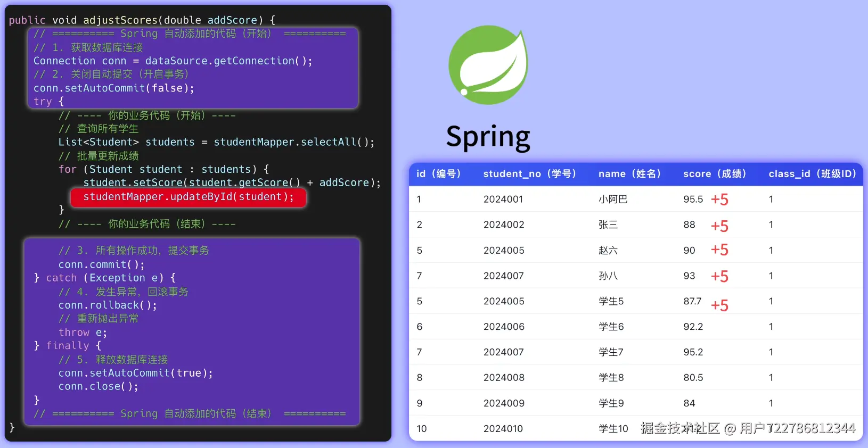
Task: Click the comment "// 1. 获取数据库连接"
Action: [x=88, y=48]
